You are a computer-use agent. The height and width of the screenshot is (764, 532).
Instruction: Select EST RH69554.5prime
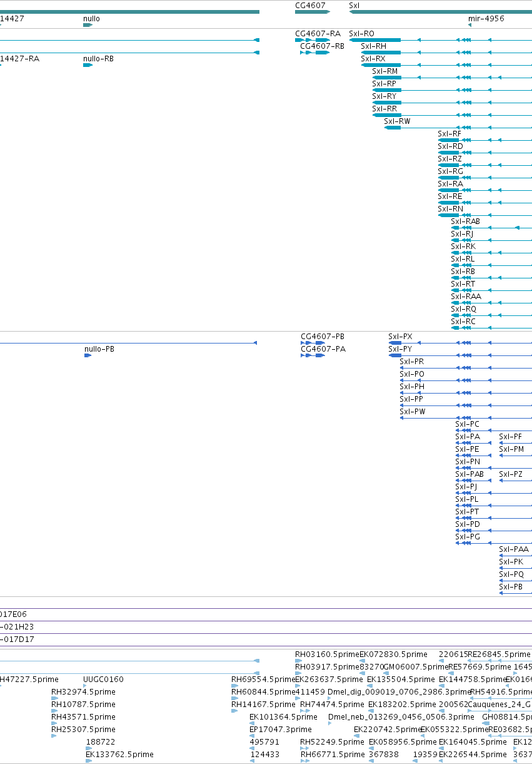coord(263,680)
